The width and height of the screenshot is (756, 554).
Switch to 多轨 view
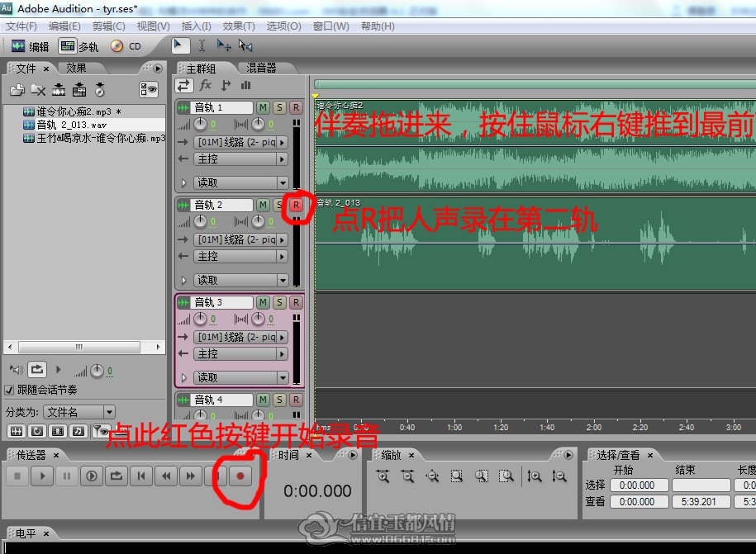pos(78,46)
